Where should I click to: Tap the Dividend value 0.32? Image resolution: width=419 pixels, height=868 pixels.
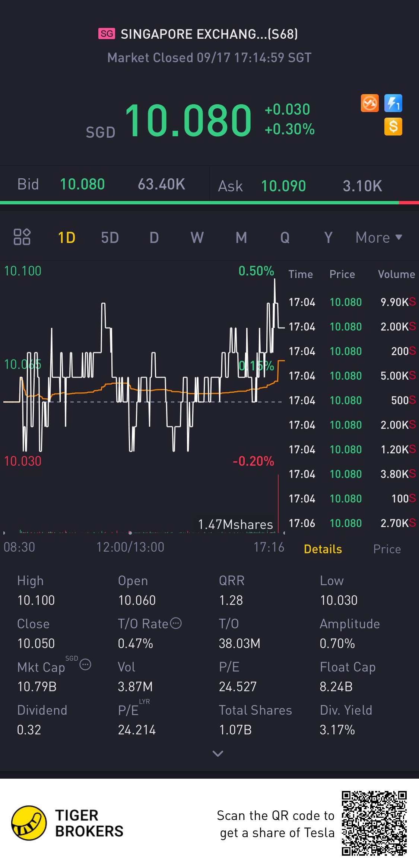click(x=29, y=730)
